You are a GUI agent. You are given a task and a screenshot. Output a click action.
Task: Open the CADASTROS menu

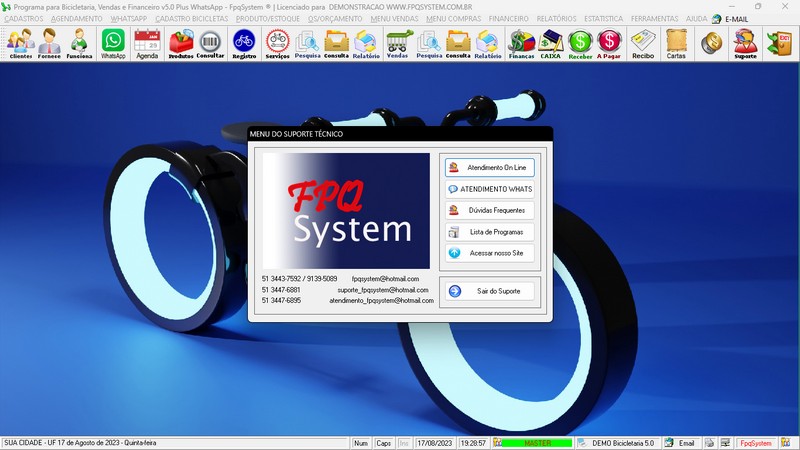coord(23,19)
